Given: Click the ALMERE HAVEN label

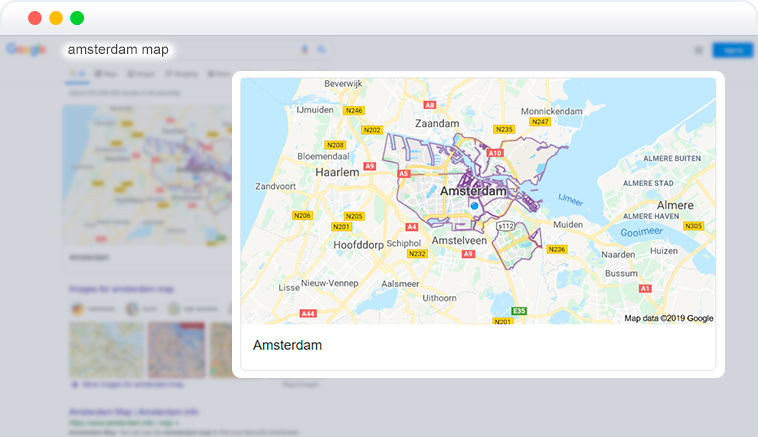Looking at the screenshot, I should coord(651,216).
